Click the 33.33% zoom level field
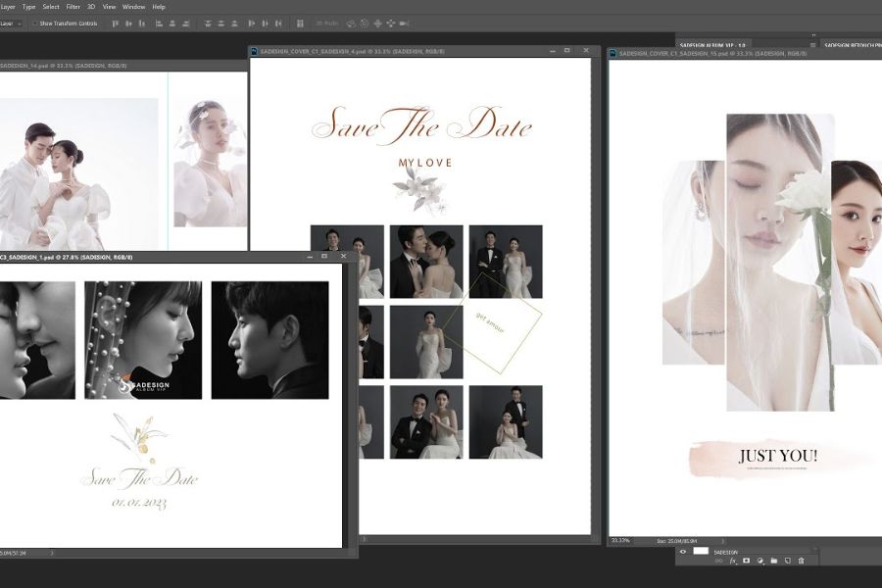 point(620,540)
